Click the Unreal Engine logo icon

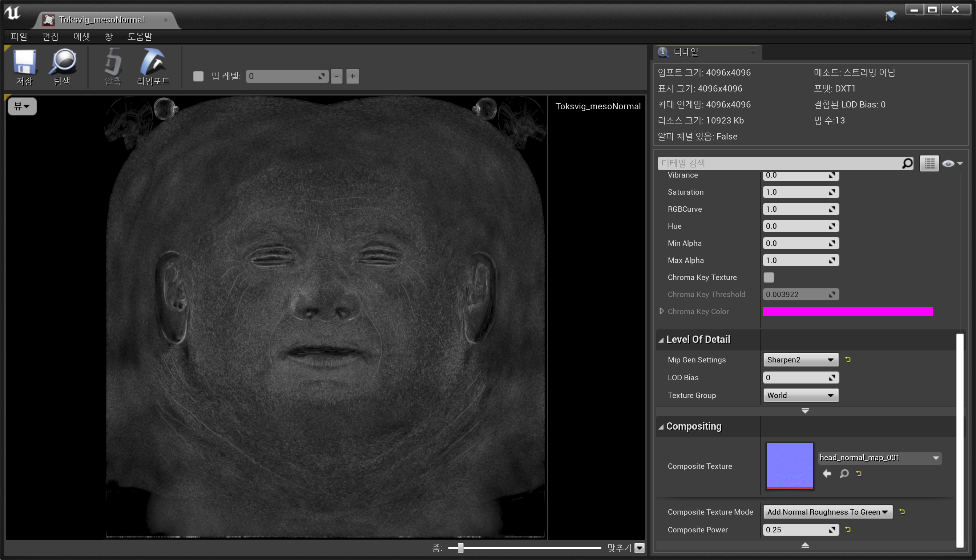pos(12,12)
